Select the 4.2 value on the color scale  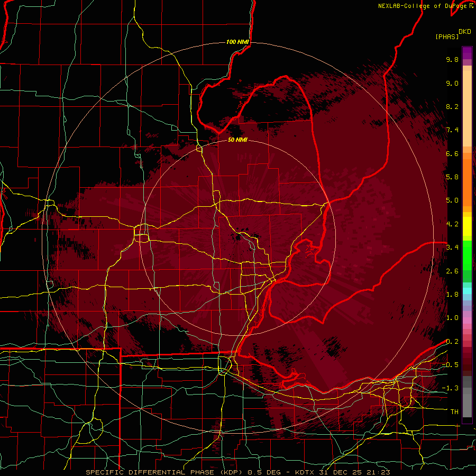click(x=452, y=224)
